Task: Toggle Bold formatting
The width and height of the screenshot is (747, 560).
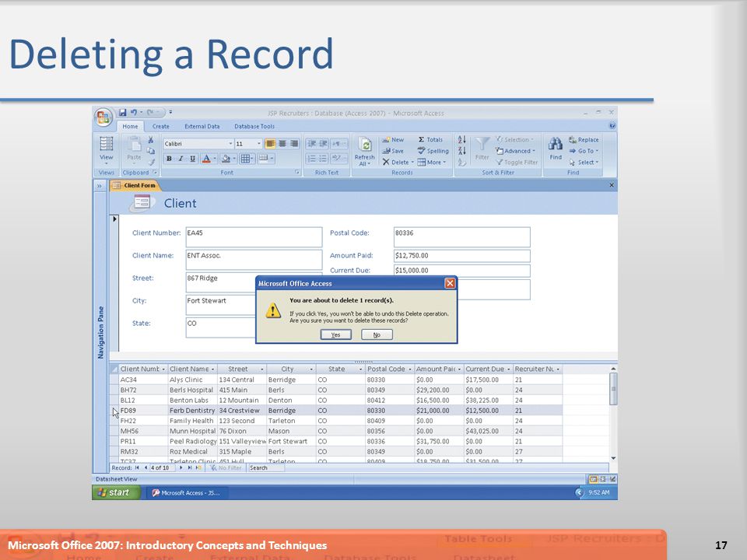Action: click(x=169, y=159)
